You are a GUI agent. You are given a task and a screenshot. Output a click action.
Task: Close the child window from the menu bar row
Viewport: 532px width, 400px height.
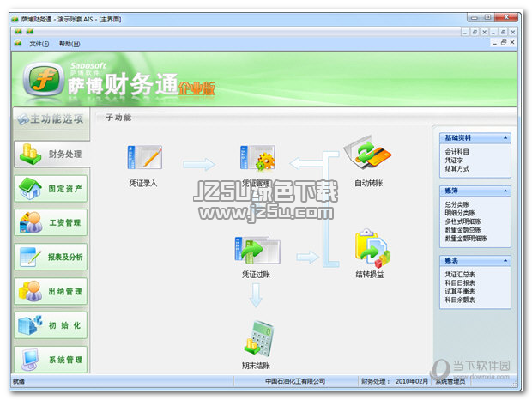tap(512, 42)
